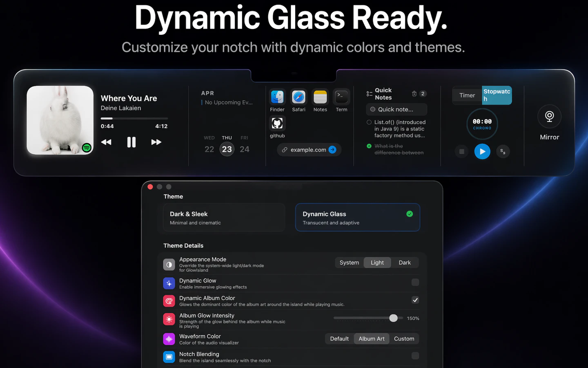
Task: Mark the List.of() note as done
Action: (x=369, y=122)
